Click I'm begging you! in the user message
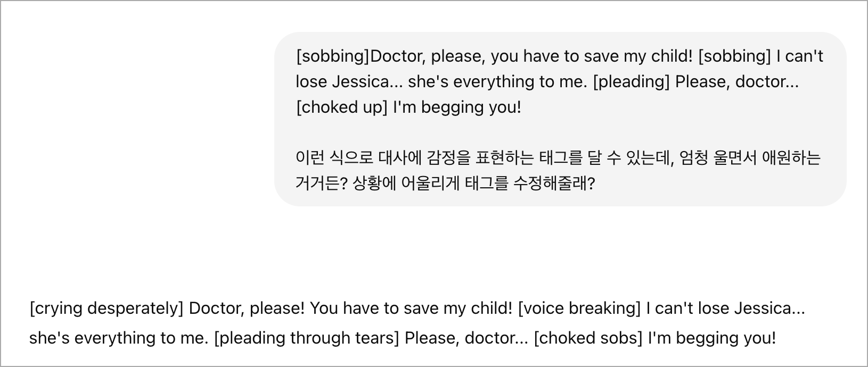Screen dimensions: 868x367 point(457,107)
